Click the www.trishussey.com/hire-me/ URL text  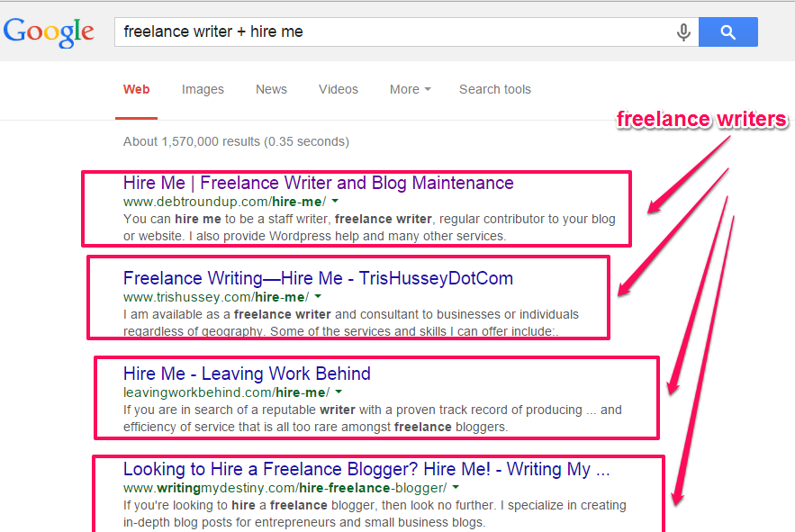[x=216, y=297]
